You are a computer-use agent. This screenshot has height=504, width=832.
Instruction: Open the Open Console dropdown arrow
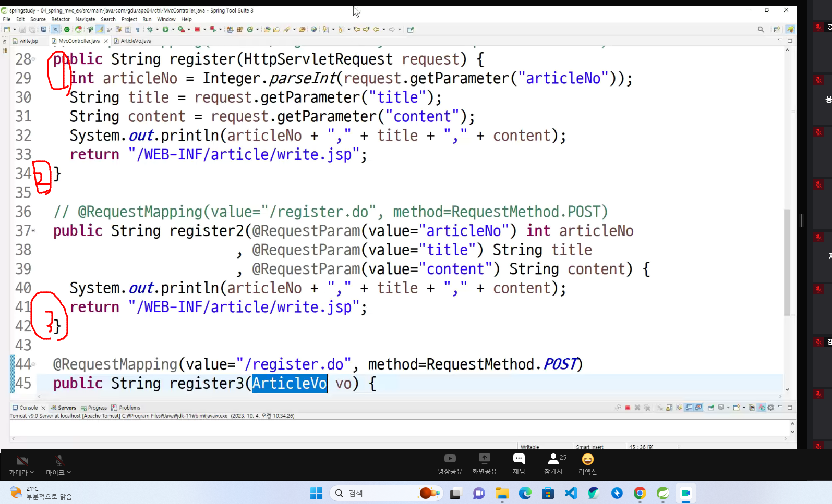tap(744, 408)
